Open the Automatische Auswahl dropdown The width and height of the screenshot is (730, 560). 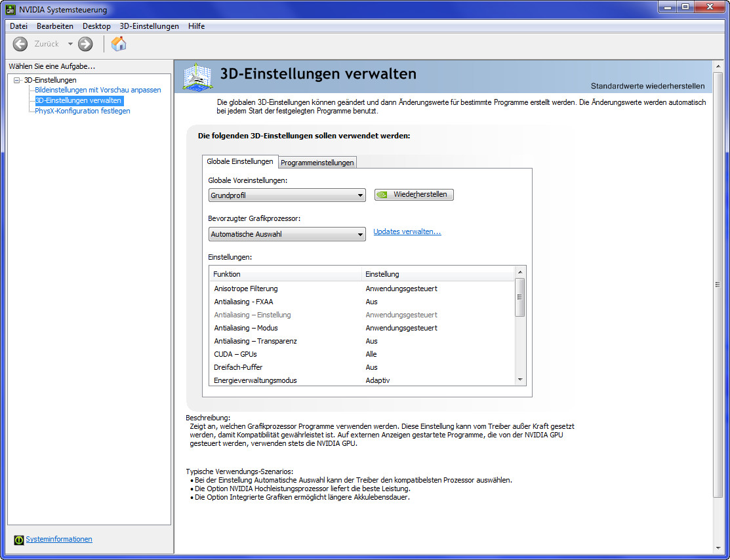click(x=287, y=234)
